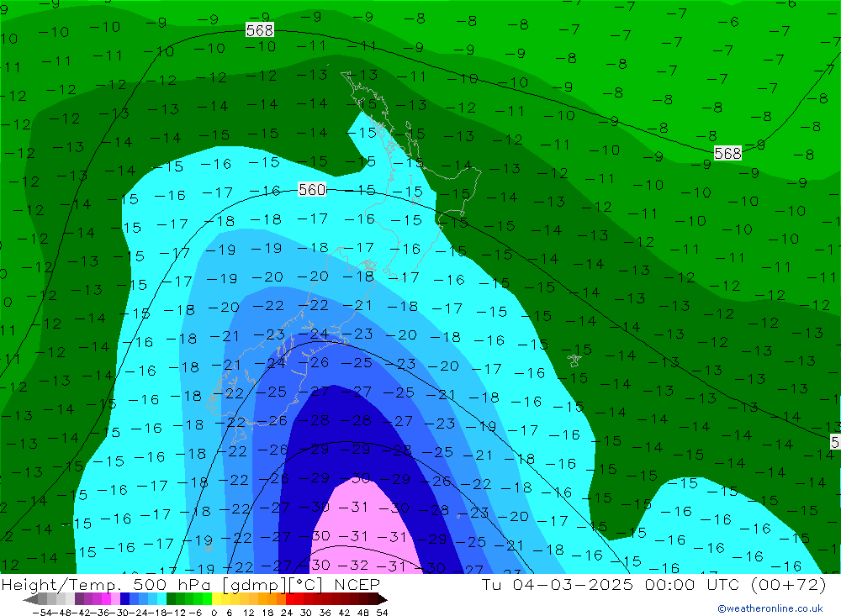This screenshot has width=841, height=616.
Task: Click the '-54' legend scale label
Action: pyautogui.click(x=42, y=613)
